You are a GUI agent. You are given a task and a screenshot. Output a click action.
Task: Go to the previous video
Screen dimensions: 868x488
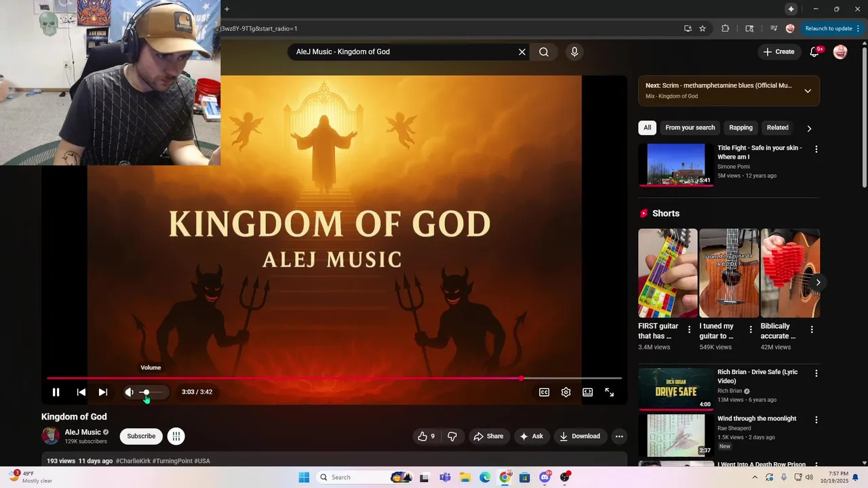[81, 392]
